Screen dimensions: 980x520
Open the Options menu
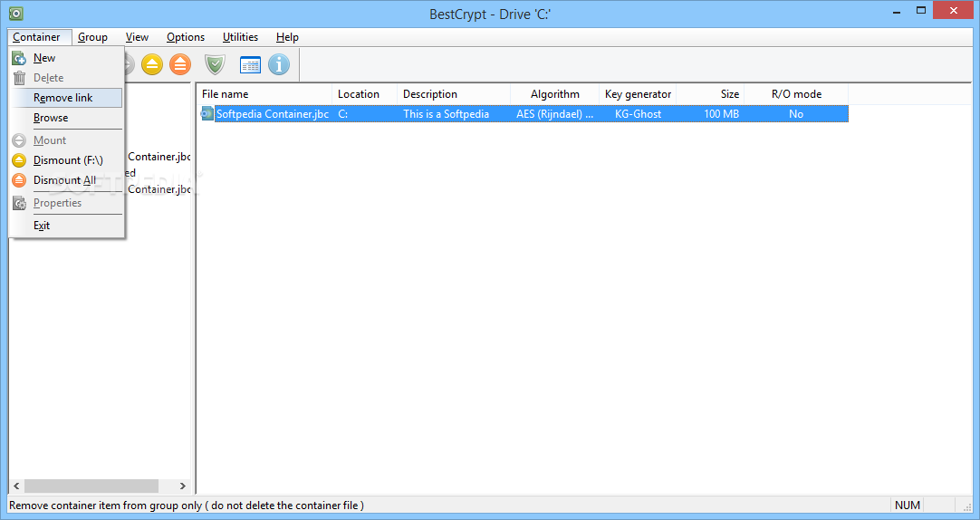pyautogui.click(x=186, y=37)
